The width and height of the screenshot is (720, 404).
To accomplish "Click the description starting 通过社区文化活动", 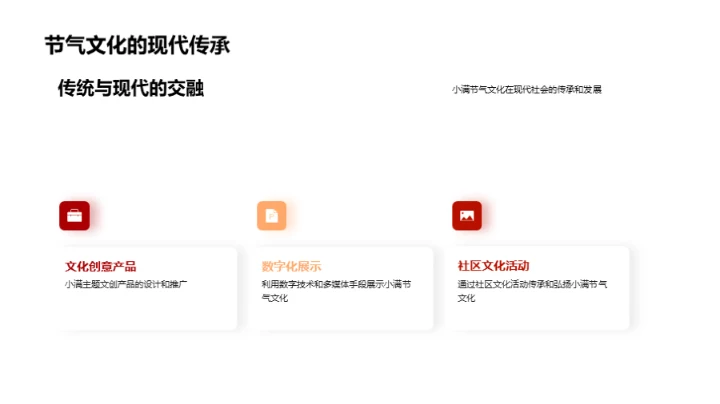I will (x=532, y=291).
